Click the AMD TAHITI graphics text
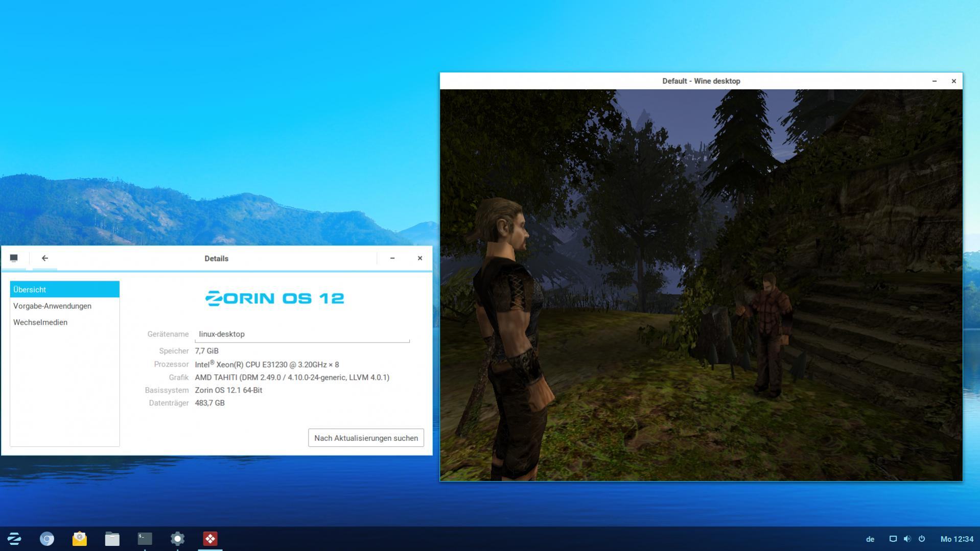The width and height of the screenshot is (980, 551). tap(292, 377)
